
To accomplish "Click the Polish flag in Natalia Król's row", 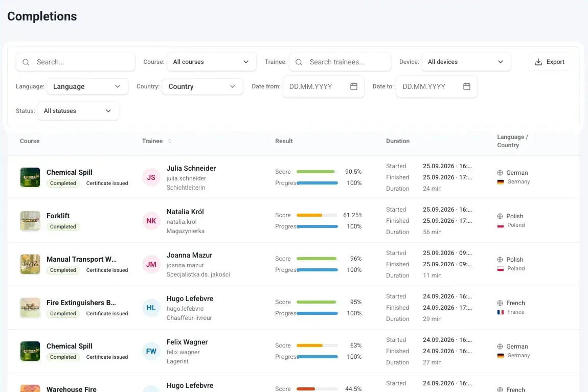I will (500, 225).
